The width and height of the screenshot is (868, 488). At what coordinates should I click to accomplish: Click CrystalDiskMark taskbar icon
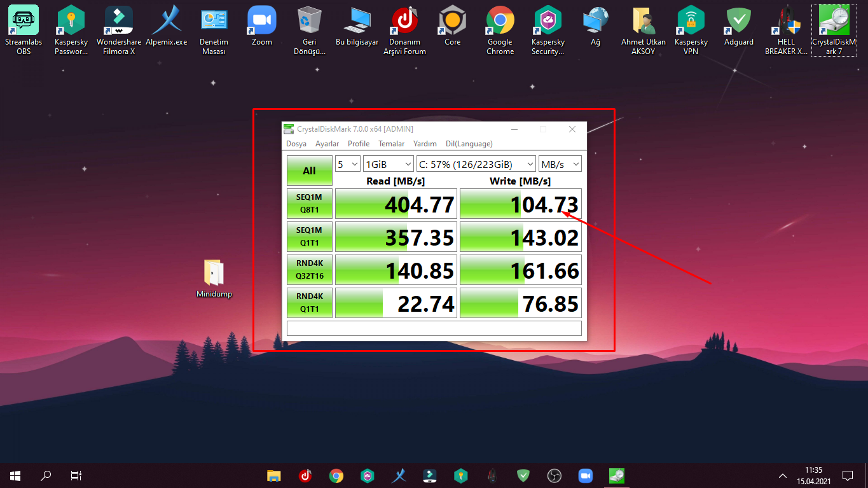click(617, 475)
